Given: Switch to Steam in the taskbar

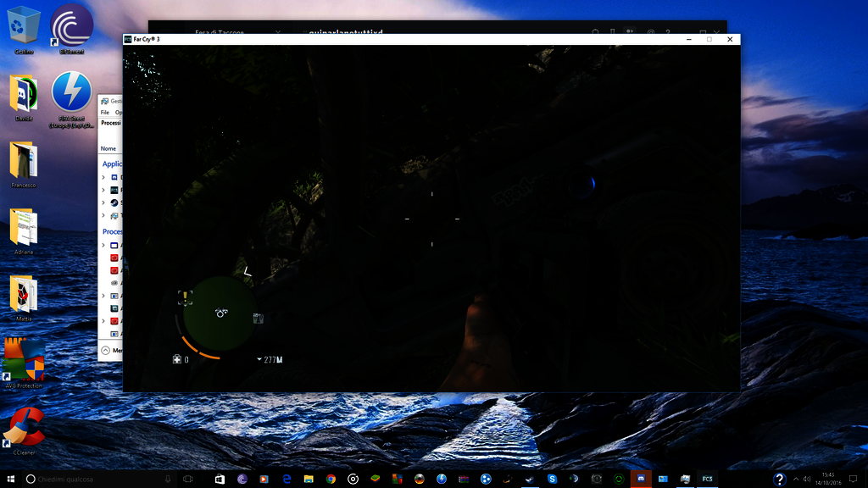Looking at the screenshot, I should pyautogui.click(x=530, y=480).
